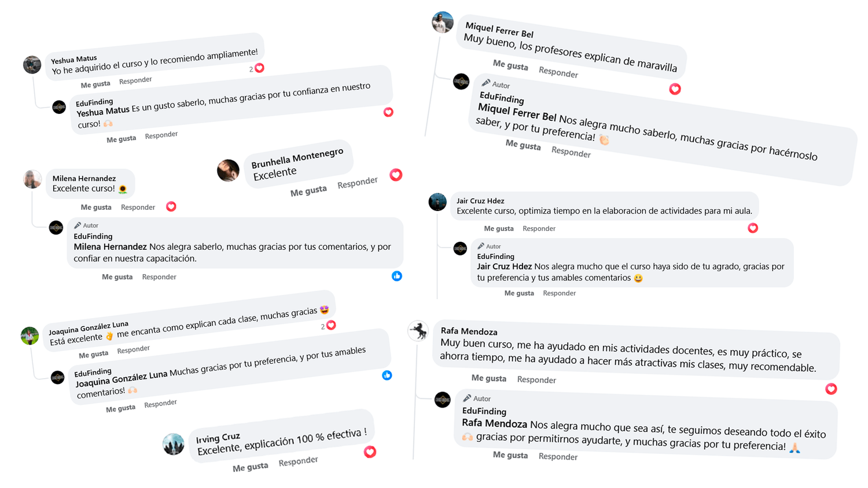The image size is (868, 488).
Task: Click the thumbs-up reaction on EduFinding's reply to Joaquina
Action: [387, 375]
